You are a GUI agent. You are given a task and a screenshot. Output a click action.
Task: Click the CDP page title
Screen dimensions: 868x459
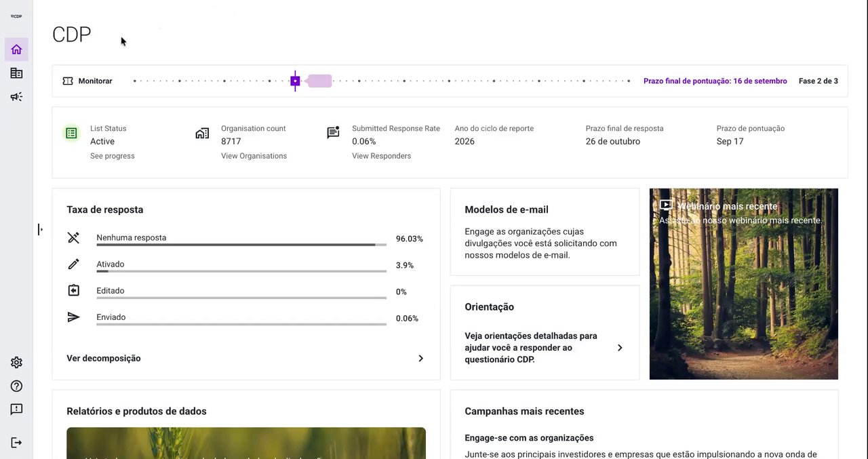click(x=71, y=35)
